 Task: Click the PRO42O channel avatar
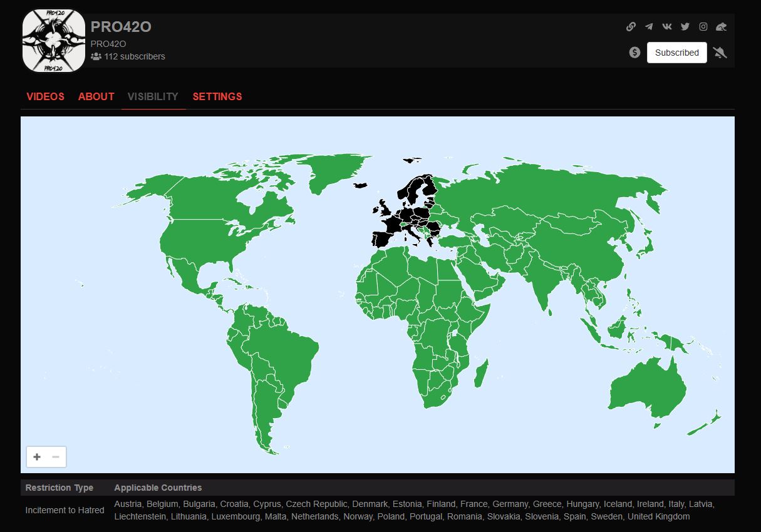[54, 41]
